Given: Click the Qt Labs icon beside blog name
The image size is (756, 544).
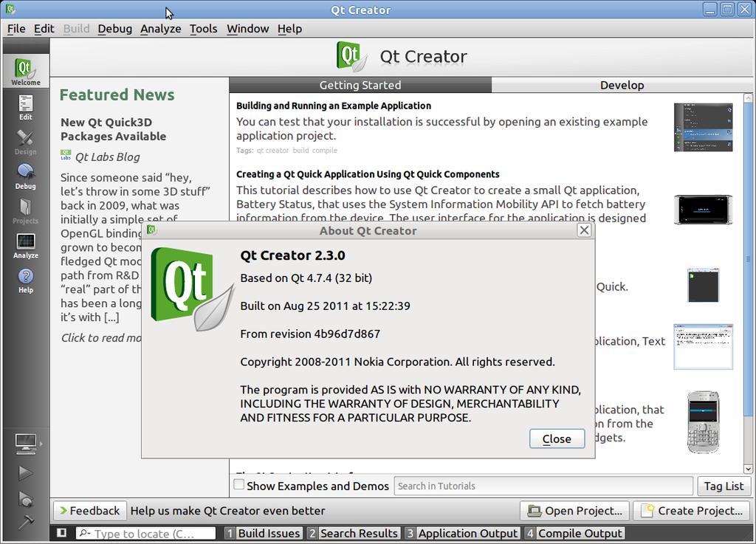Looking at the screenshot, I should pyautogui.click(x=66, y=155).
